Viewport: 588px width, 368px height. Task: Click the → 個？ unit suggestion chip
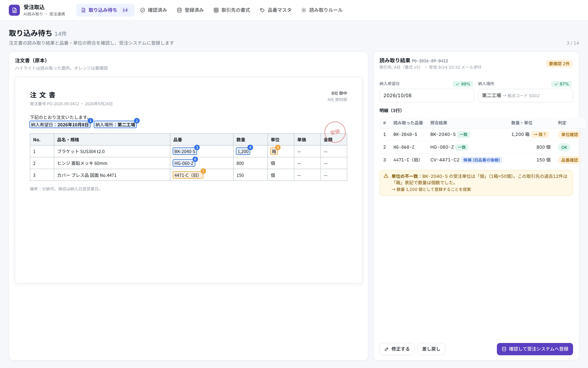(x=540, y=134)
